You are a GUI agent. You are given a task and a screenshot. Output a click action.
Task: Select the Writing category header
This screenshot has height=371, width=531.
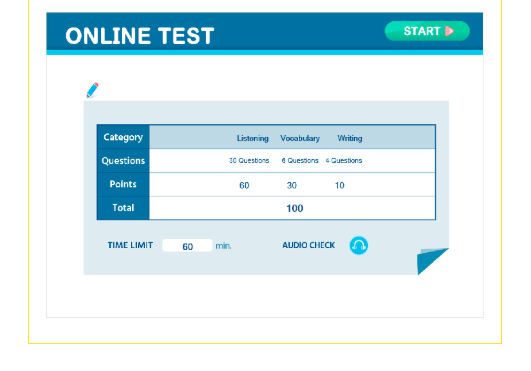pos(350,138)
